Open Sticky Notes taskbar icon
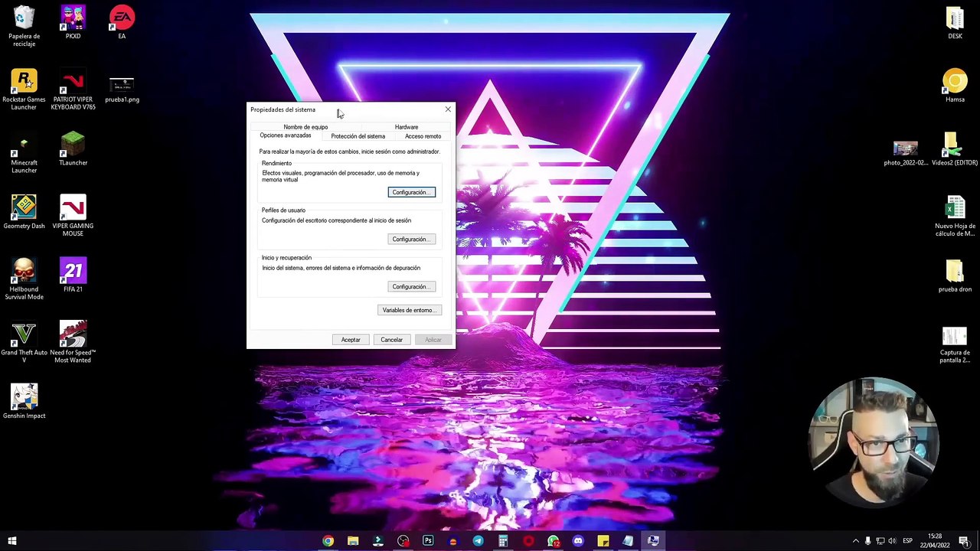 click(603, 541)
